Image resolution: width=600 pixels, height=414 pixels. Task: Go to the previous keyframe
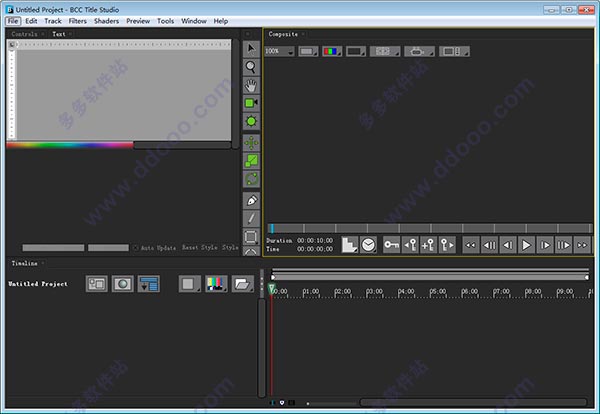(x=410, y=244)
